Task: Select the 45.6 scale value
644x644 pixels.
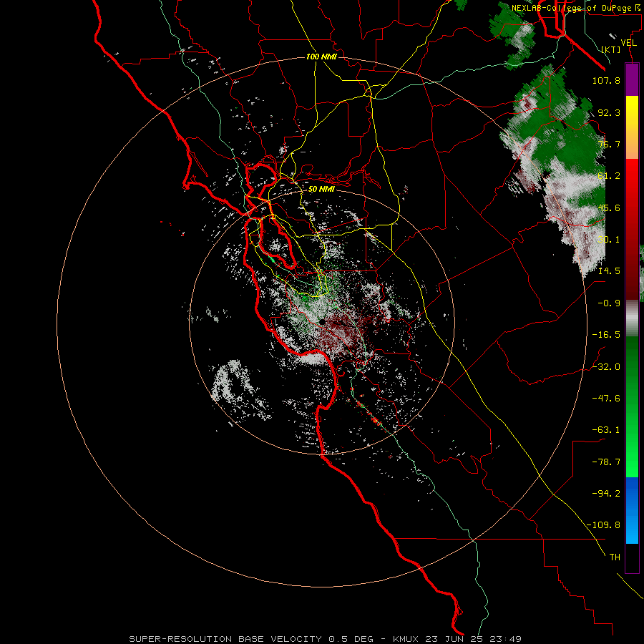Action: 609,208
